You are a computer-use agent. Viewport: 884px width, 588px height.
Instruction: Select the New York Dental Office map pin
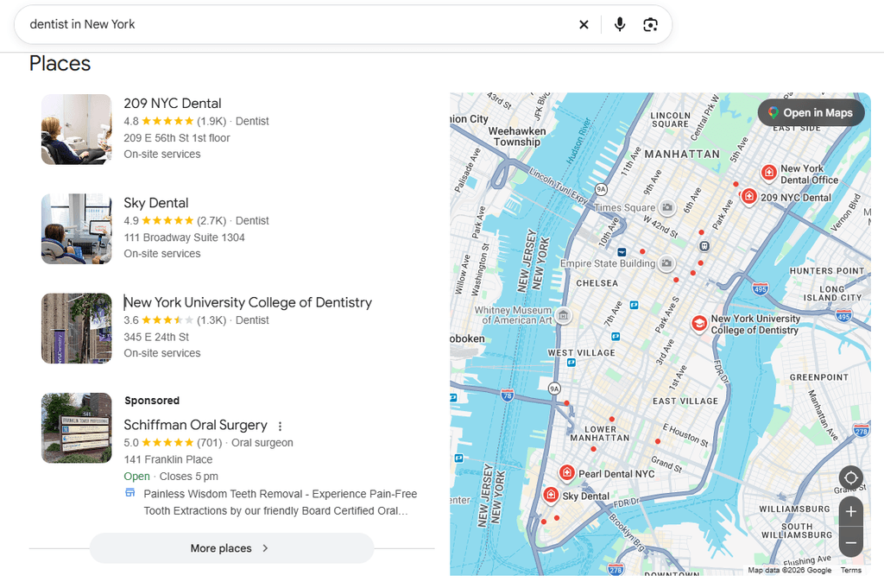click(768, 173)
